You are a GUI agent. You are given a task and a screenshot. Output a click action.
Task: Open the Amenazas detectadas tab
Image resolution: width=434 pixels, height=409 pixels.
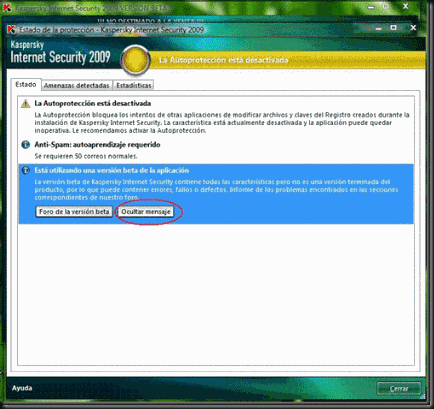click(x=77, y=86)
